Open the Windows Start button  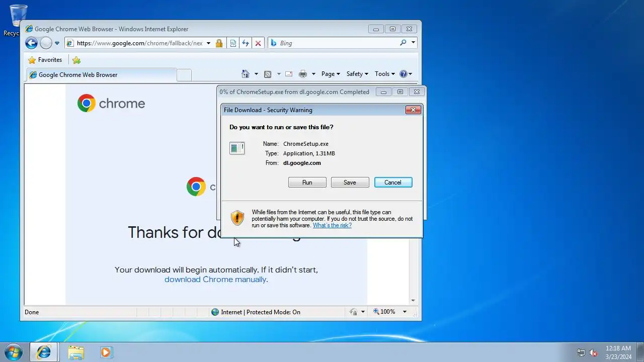13,352
